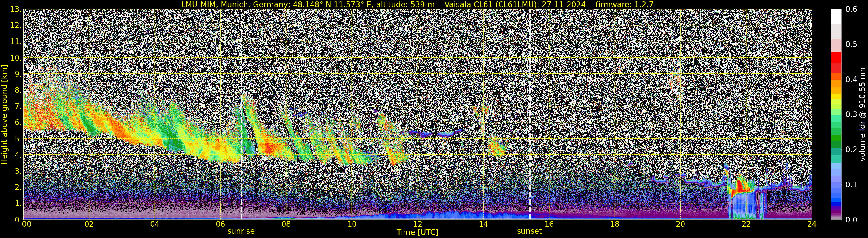
Task: Click the 'Height above ground [km]' axis label
Action: [x=4, y=115]
